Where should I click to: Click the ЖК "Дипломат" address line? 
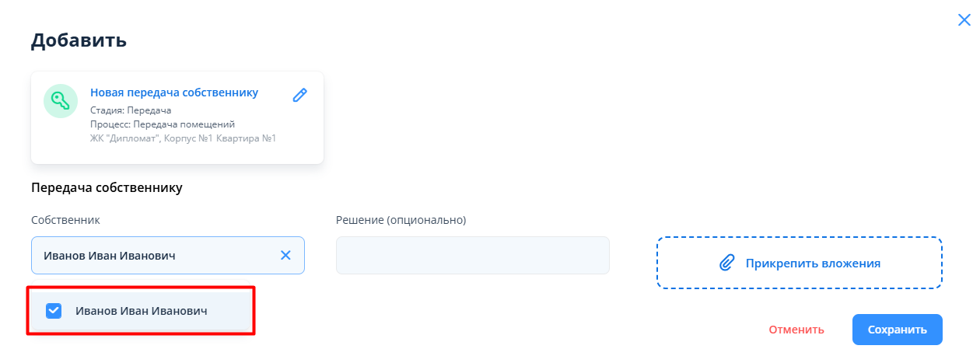184,138
